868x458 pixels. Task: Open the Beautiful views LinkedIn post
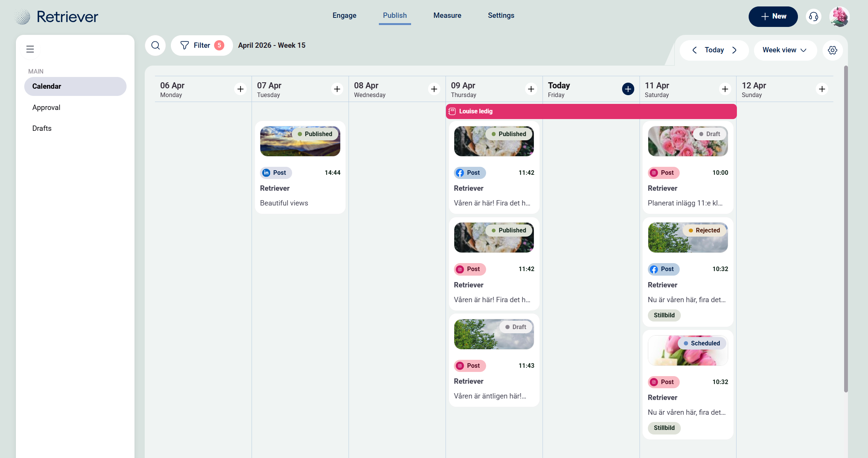click(x=300, y=167)
